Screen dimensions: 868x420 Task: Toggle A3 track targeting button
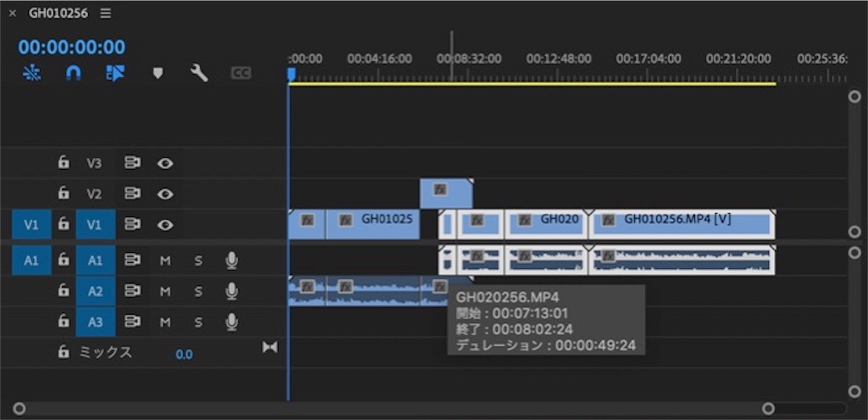point(95,322)
